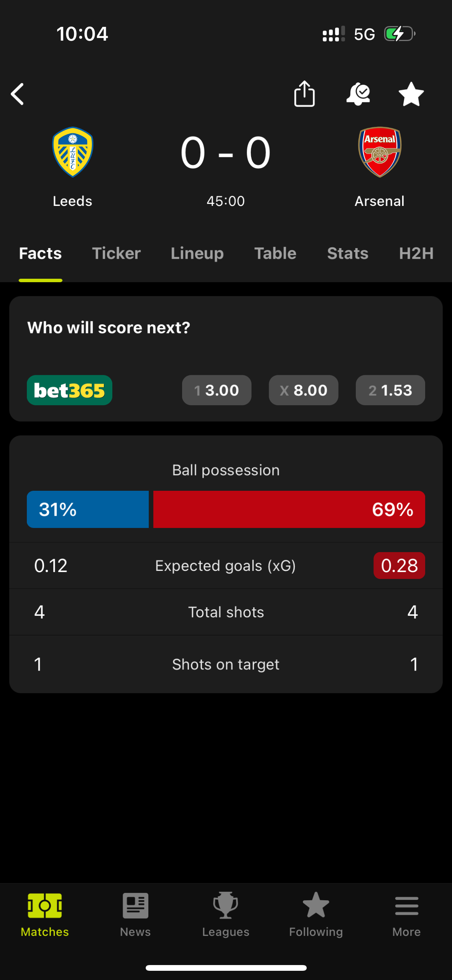This screenshot has width=452, height=980.
Task: Open the Table tab
Action: pos(275,253)
